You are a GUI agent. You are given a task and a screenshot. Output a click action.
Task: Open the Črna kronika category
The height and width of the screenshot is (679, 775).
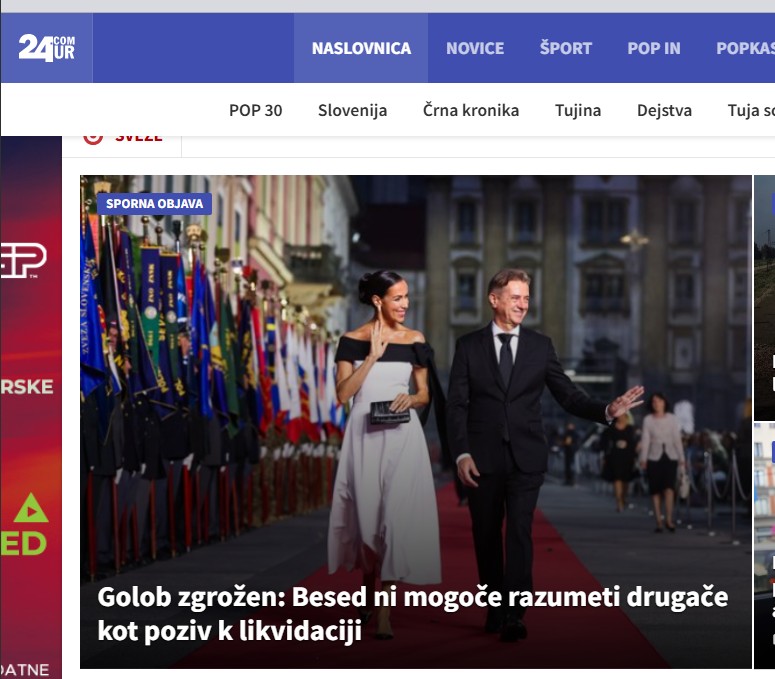pos(471,110)
